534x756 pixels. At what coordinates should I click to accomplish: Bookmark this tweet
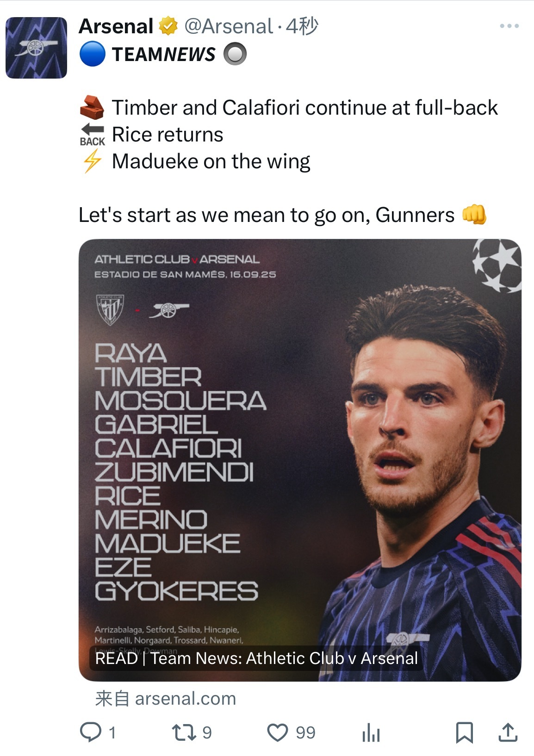coord(464,733)
